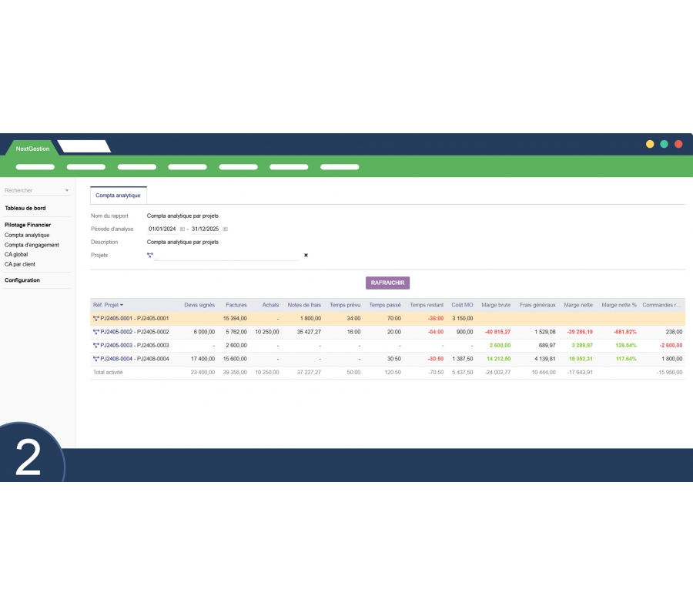Open the start date calendar picker icon

(x=182, y=229)
